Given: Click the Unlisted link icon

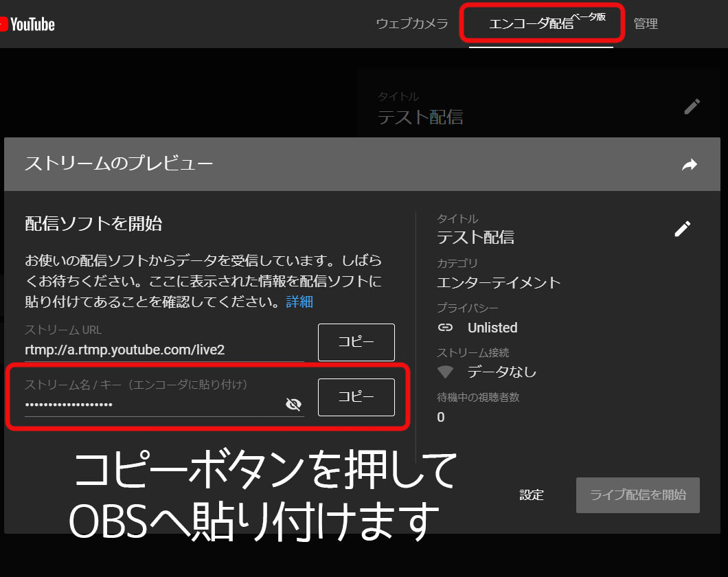Looking at the screenshot, I should (445, 328).
